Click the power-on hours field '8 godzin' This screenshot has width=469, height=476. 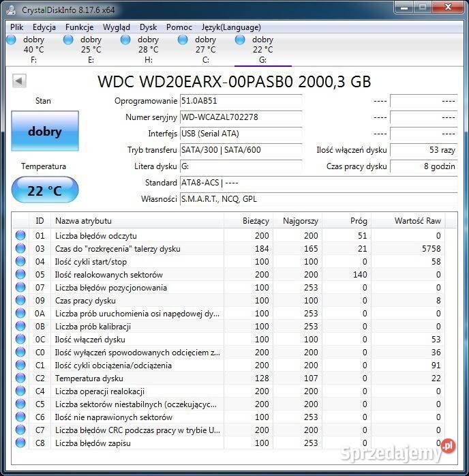click(423, 166)
